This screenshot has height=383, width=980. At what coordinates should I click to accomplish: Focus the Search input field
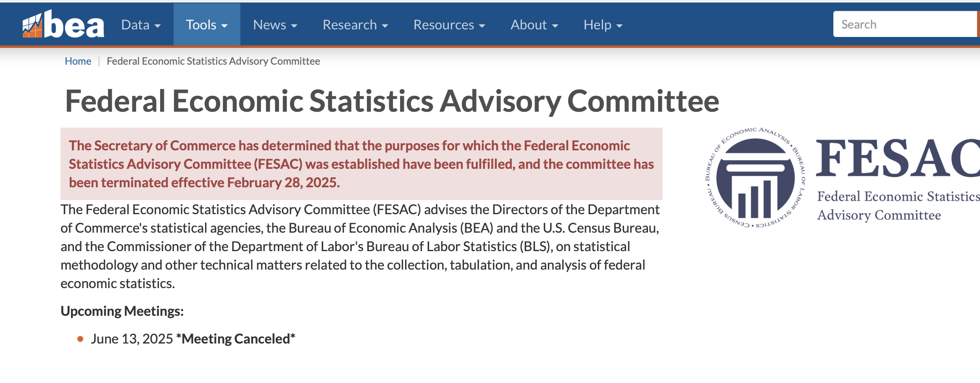[x=904, y=24]
